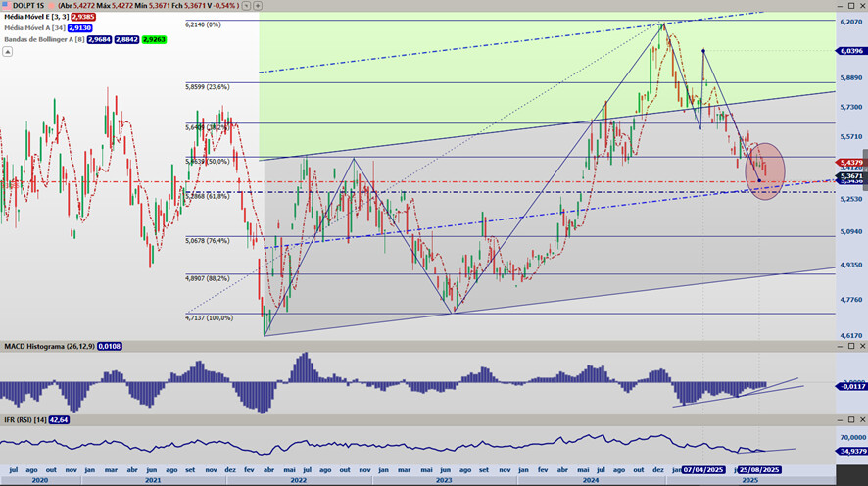Click the 07/04/2025 date marker on time axis
The height and width of the screenshot is (486, 868).
pyautogui.click(x=704, y=470)
